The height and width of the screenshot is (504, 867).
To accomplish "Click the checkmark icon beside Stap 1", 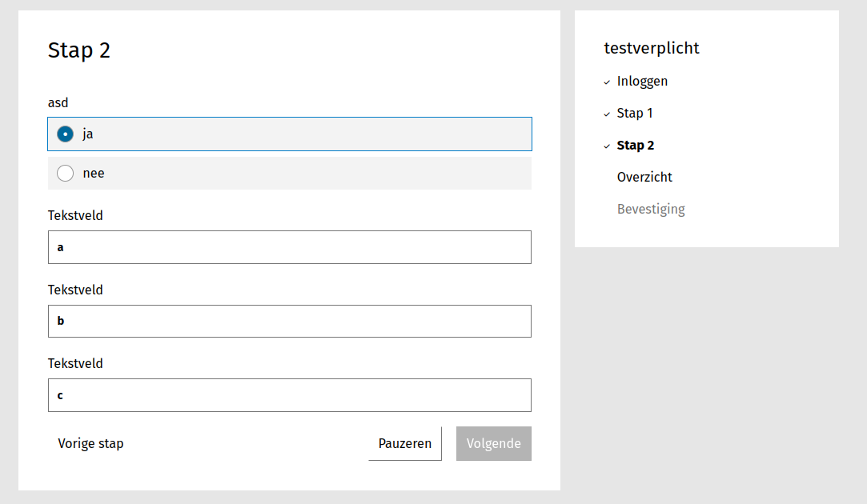I will pos(606,113).
